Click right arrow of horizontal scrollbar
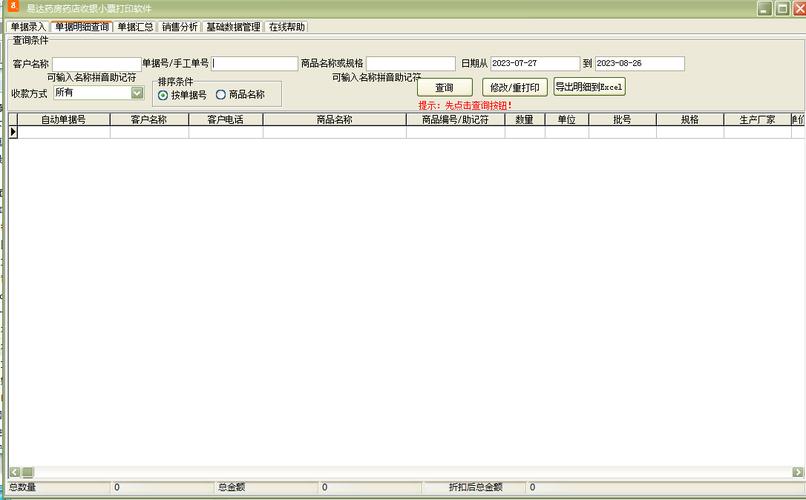 [x=797, y=472]
